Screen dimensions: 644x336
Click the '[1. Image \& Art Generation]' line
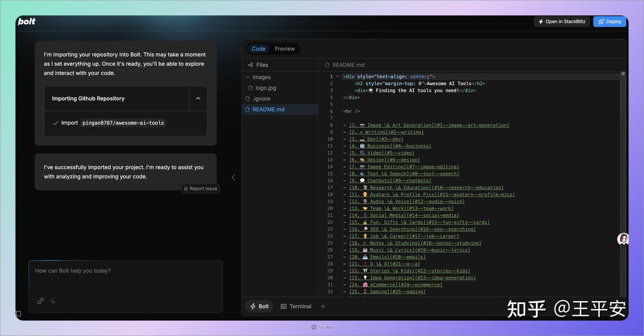[429, 125]
